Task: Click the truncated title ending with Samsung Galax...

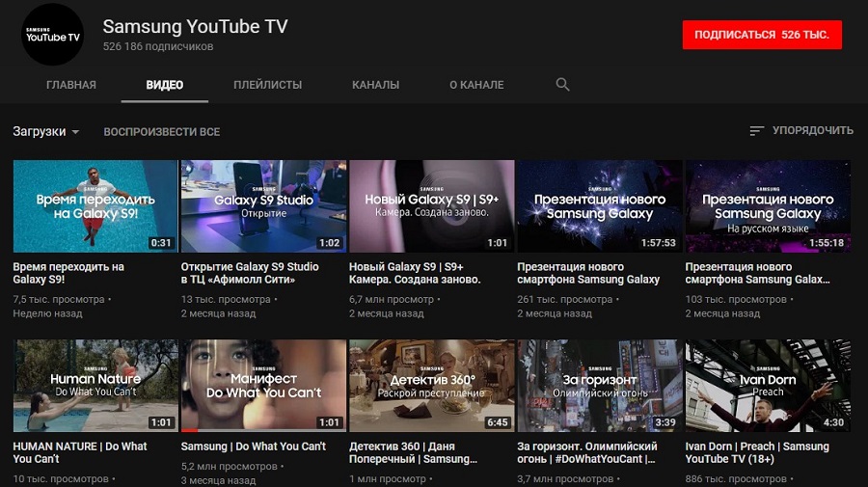Action: click(757, 273)
